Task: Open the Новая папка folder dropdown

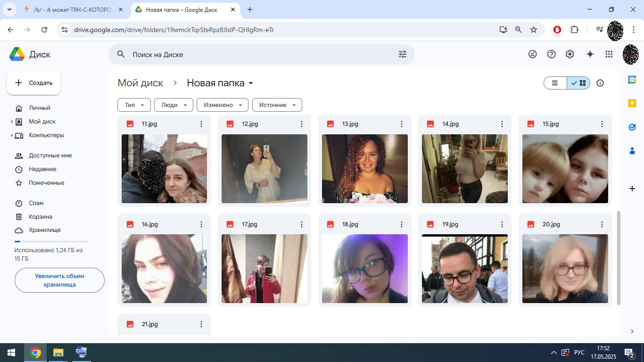Action: click(220, 83)
